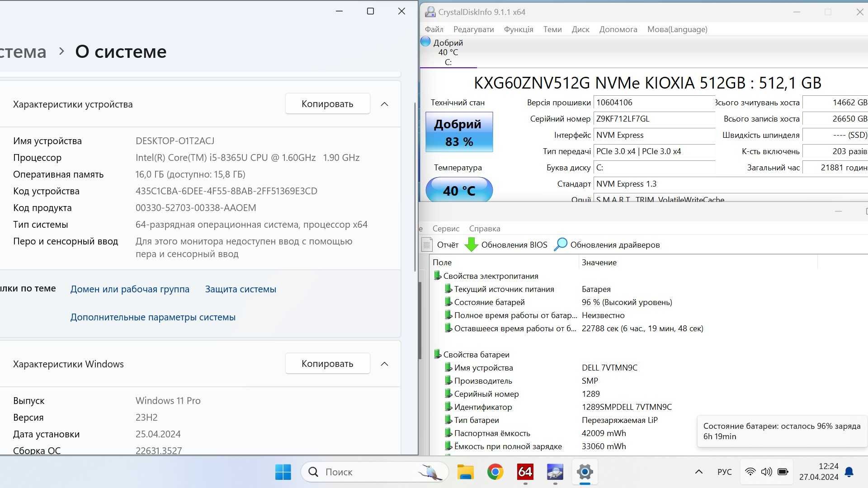Select row Состояние батарей
This screenshot has height=488, width=868.
click(489, 302)
